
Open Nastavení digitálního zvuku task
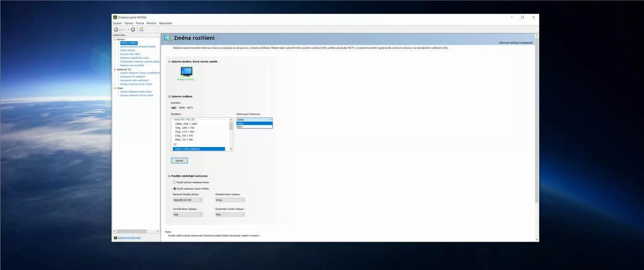(x=134, y=58)
